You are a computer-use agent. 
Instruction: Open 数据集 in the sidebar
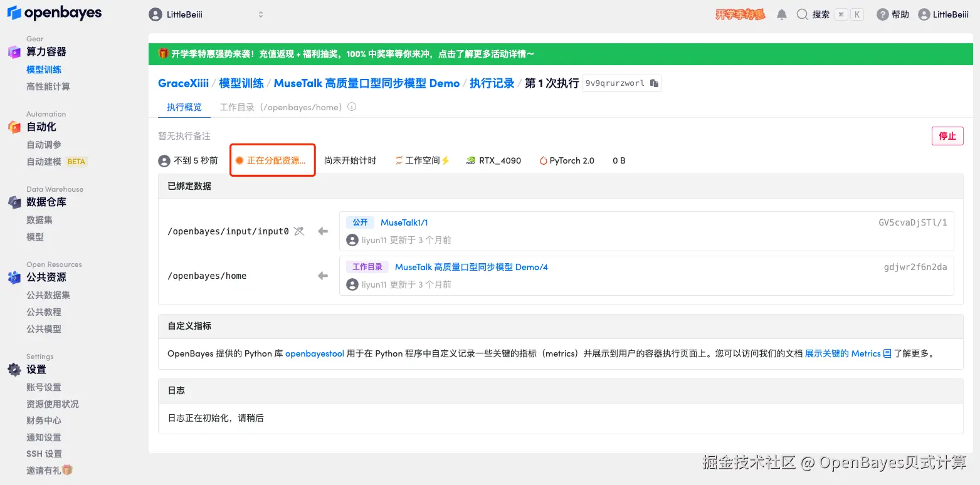(40, 220)
